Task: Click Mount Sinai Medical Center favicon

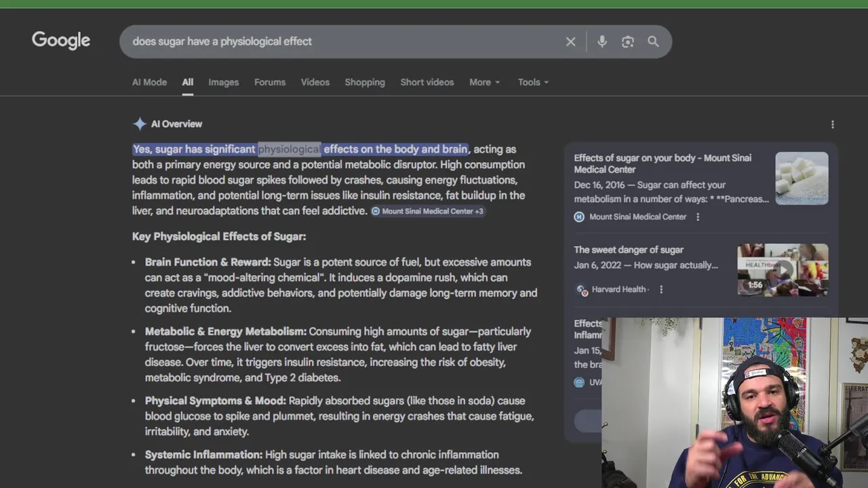Action: pyautogui.click(x=579, y=217)
